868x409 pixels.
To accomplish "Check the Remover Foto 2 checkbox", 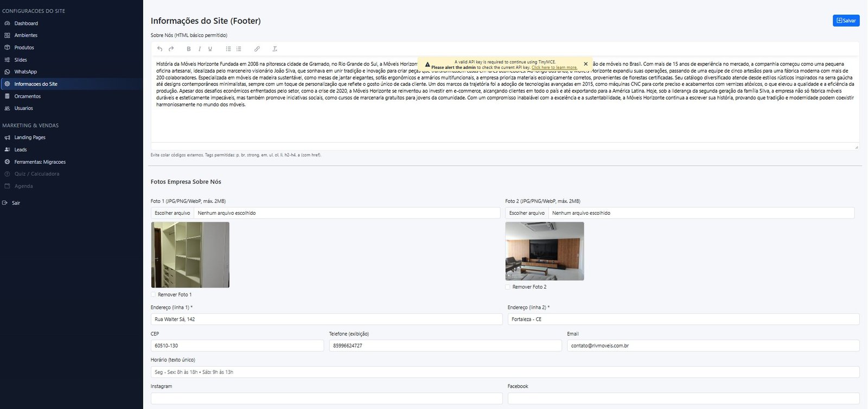I will pyautogui.click(x=508, y=287).
